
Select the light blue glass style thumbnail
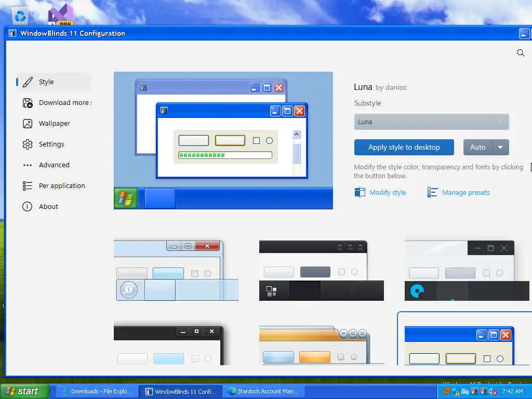176,270
